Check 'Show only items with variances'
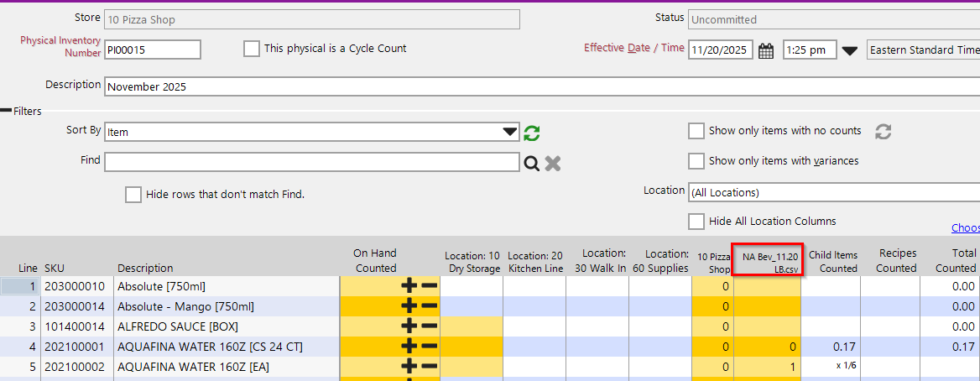980x381 pixels. click(696, 161)
